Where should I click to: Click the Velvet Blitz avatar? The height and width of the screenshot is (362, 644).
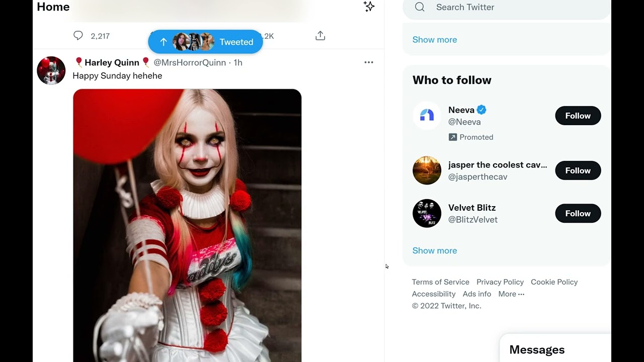[427, 214]
